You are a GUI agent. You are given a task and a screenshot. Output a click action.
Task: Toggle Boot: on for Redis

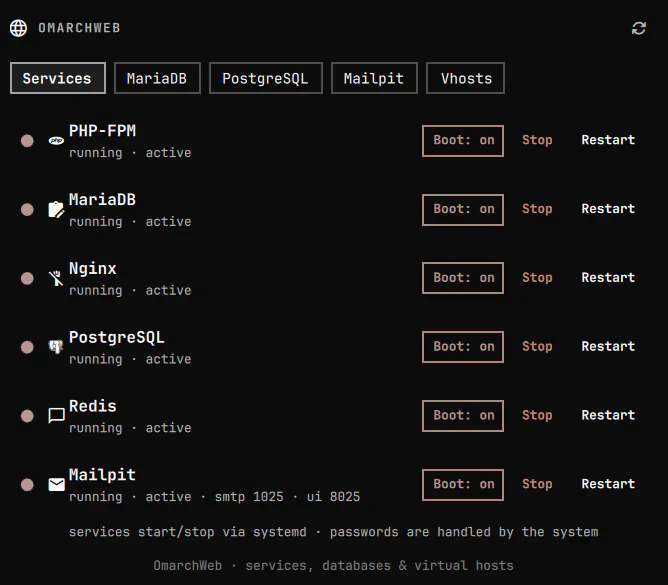(x=463, y=416)
